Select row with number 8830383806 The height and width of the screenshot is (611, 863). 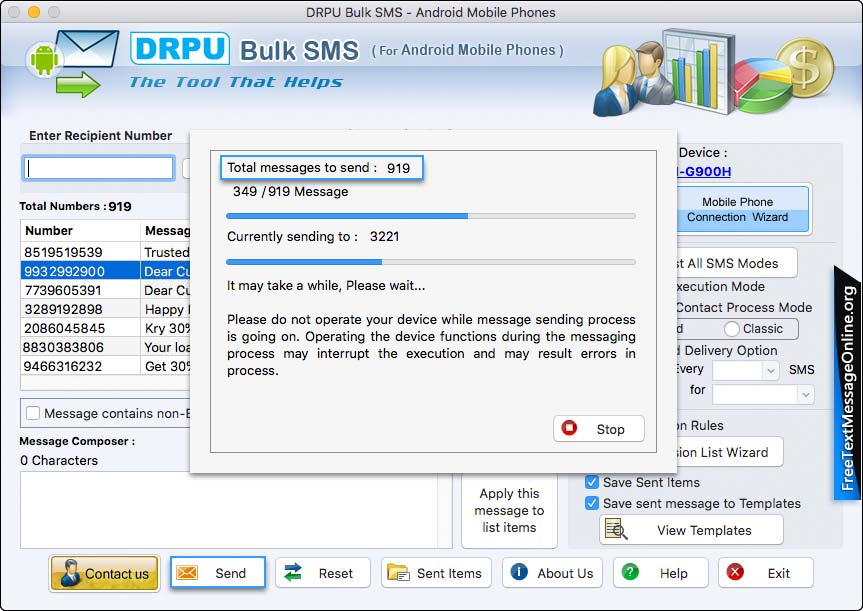(x=105, y=347)
